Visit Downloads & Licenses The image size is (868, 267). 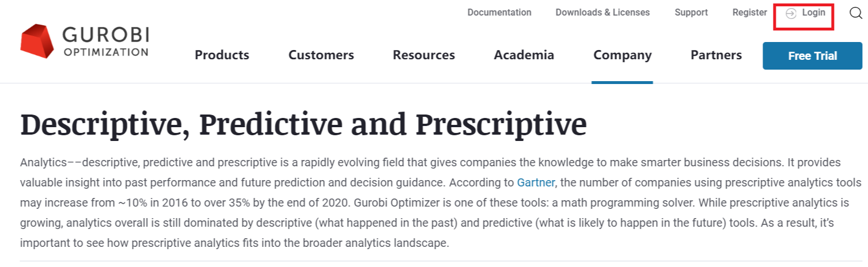pos(602,12)
